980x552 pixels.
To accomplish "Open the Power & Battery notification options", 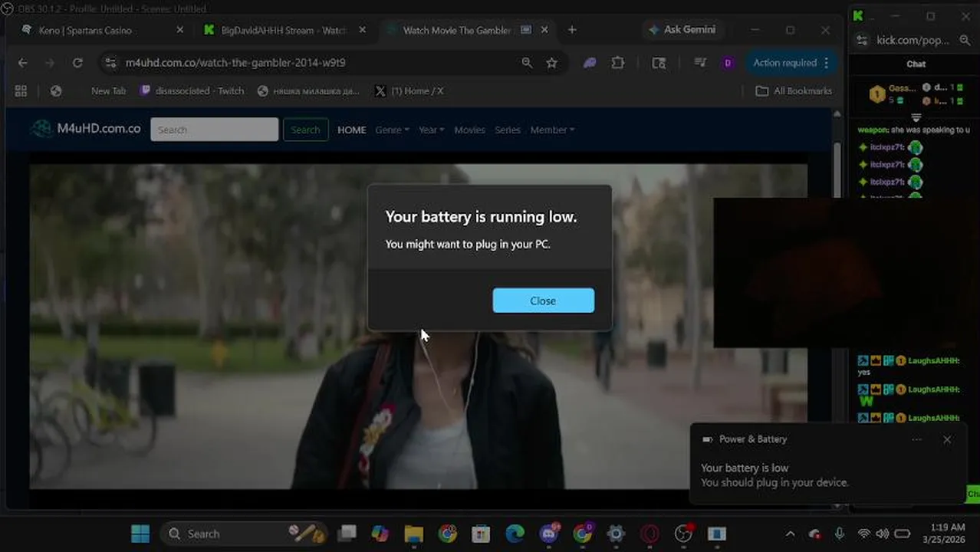I will coord(916,439).
